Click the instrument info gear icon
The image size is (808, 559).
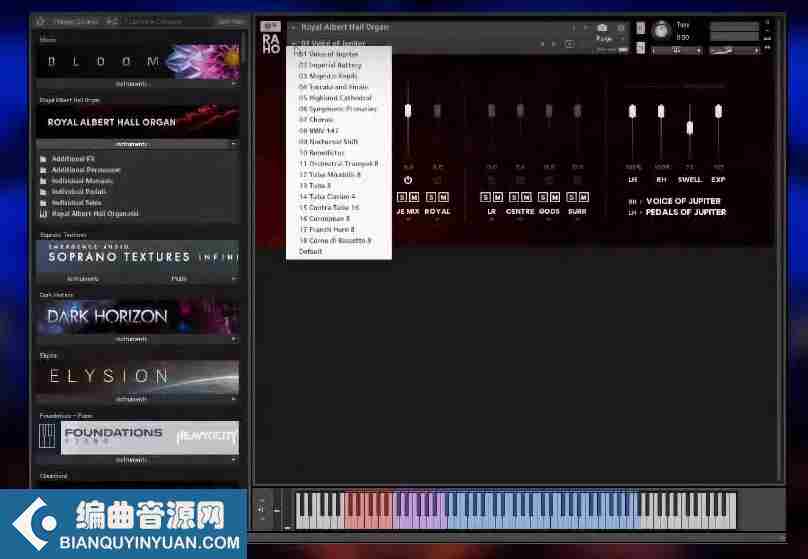coord(621,28)
